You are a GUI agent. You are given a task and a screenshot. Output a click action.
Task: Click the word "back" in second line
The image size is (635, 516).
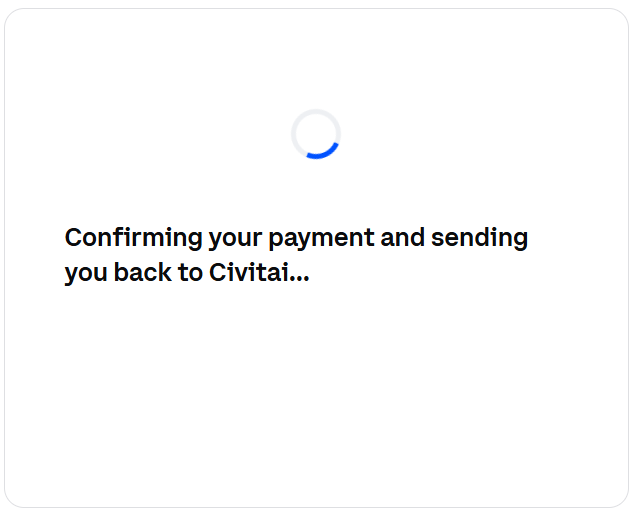tap(143, 272)
